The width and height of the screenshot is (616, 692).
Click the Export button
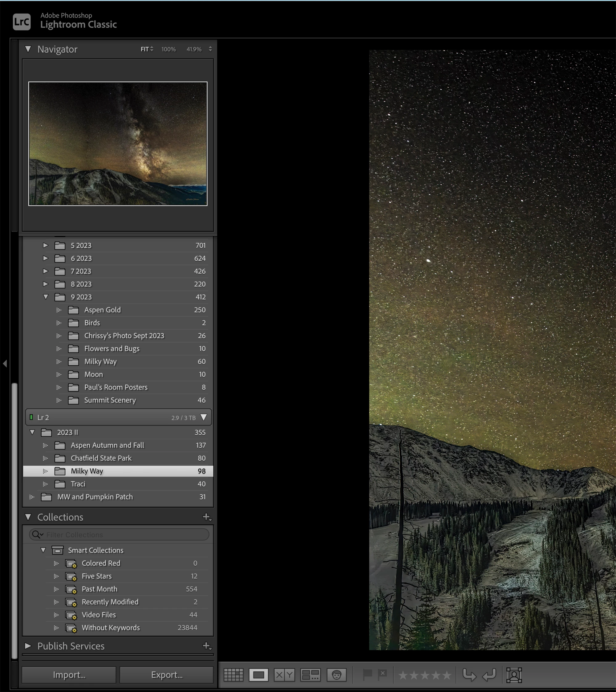(167, 675)
